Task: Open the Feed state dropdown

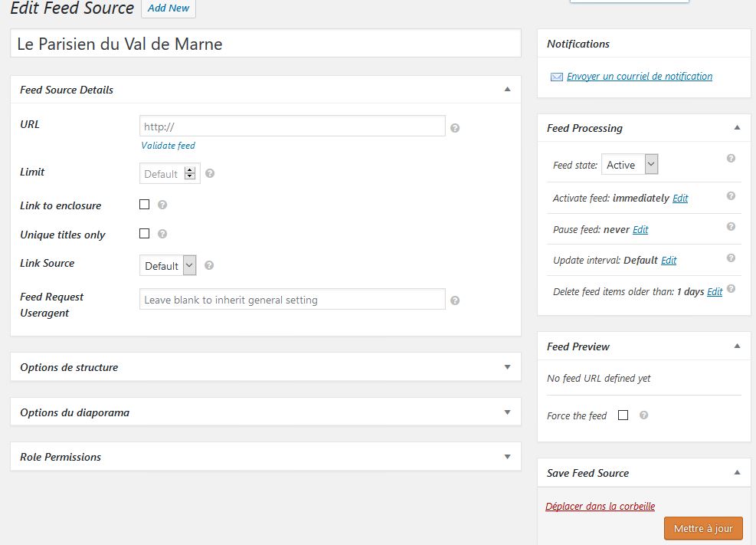Action: point(630,165)
